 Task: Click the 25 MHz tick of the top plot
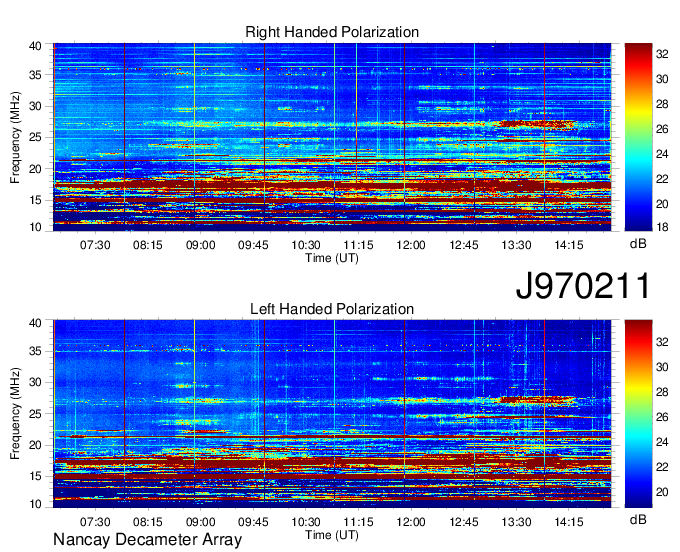[35, 137]
